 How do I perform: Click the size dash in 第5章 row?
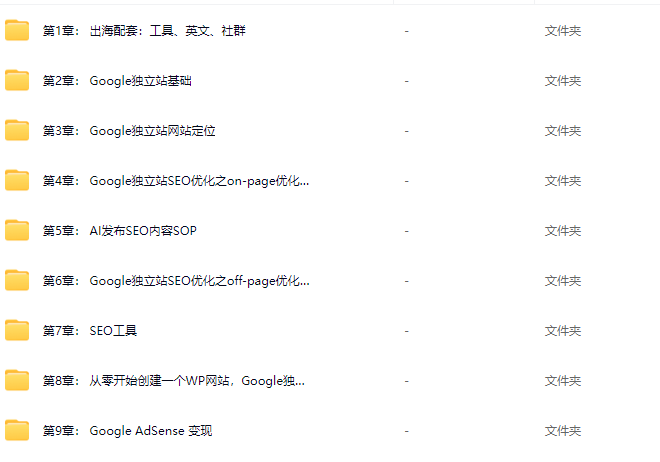click(407, 231)
